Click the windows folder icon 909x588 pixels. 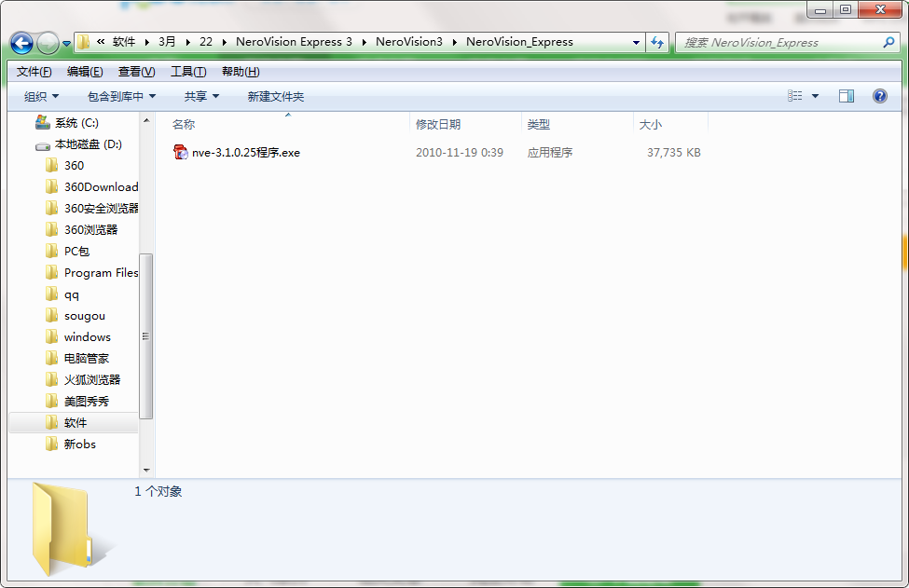(51, 336)
